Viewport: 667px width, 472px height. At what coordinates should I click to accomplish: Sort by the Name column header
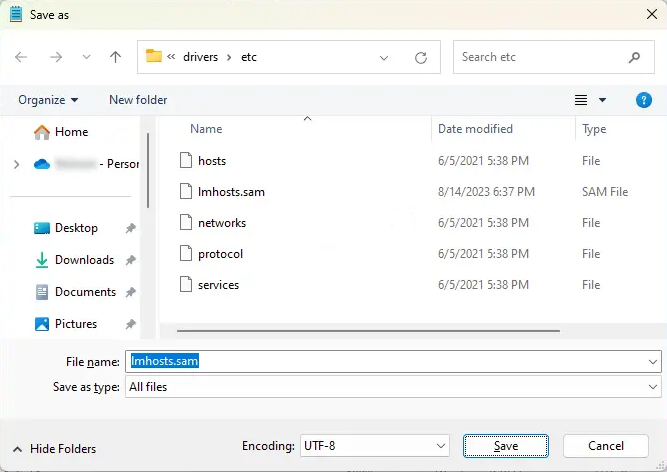pyautogui.click(x=206, y=129)
